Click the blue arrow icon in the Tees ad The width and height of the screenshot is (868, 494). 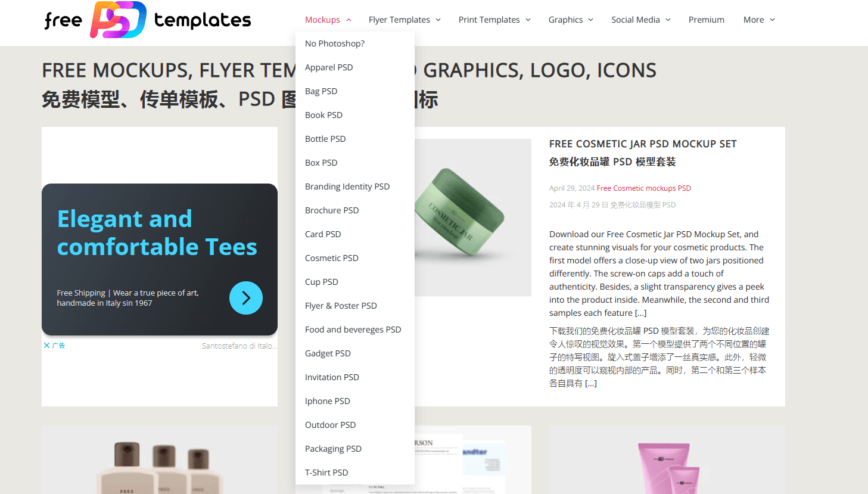coord(246,298)
